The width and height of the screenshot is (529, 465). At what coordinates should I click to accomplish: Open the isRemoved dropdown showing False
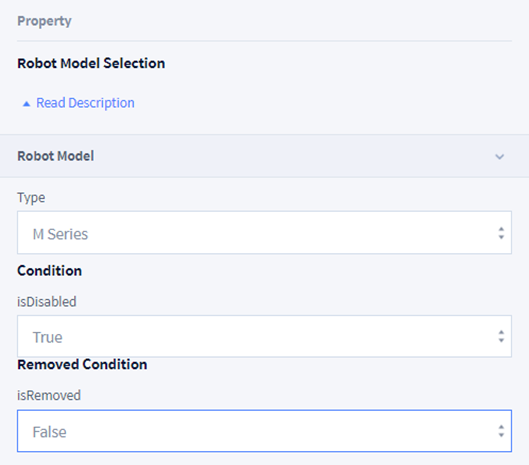coord(264,431)
